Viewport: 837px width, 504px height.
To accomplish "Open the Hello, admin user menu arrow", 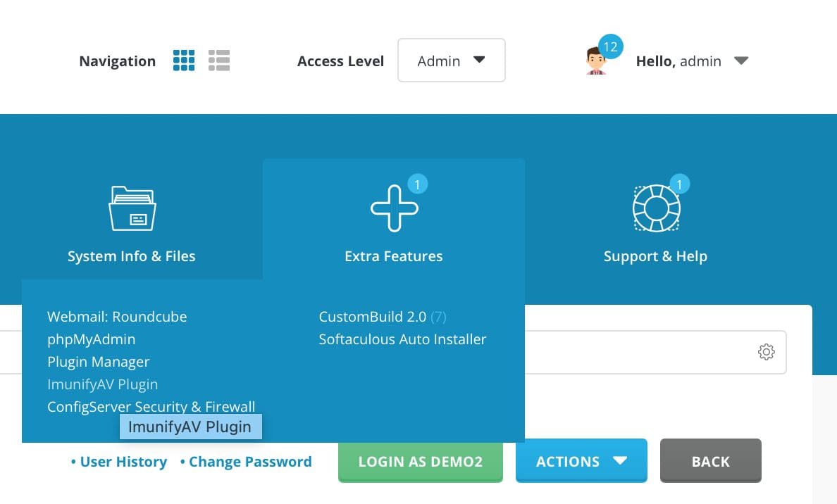I will pyautogui.click(x=740, y=61).
